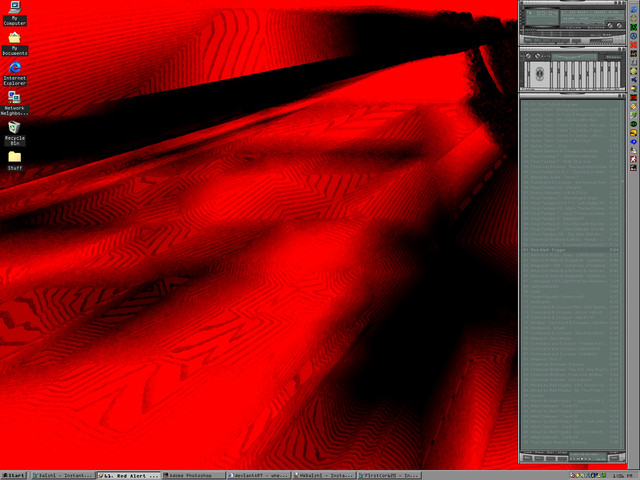
Task: Click the Start button
Action: point(13,476)
